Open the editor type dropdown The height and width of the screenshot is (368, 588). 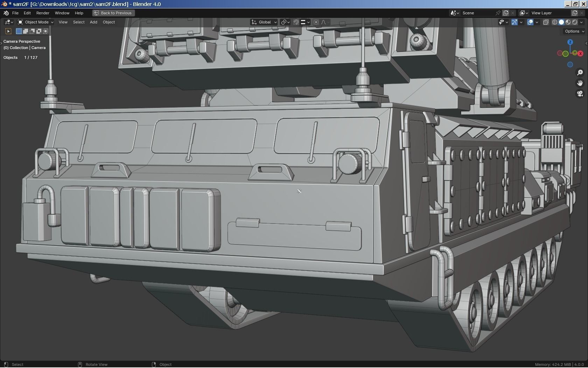pyautogui.click(x=9, y=22)
